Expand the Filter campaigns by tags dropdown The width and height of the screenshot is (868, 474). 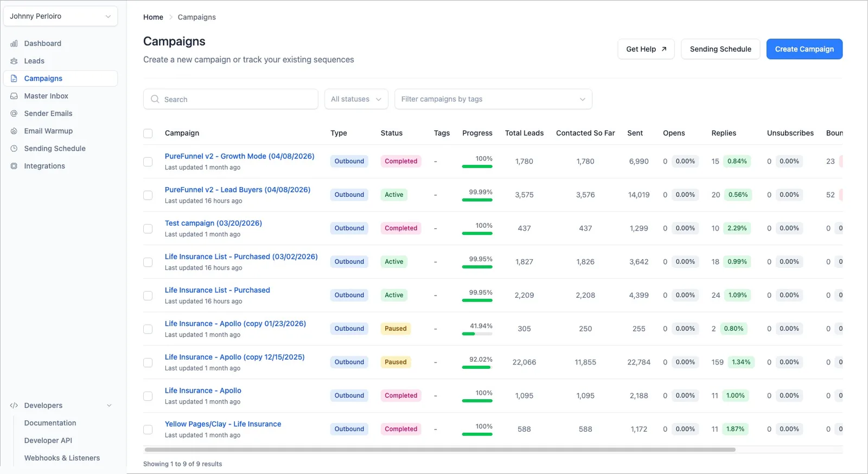493,99
